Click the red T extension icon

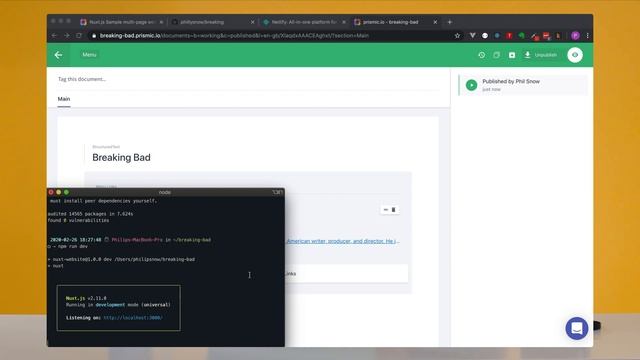pyautogui.click(x=509, y=36)
